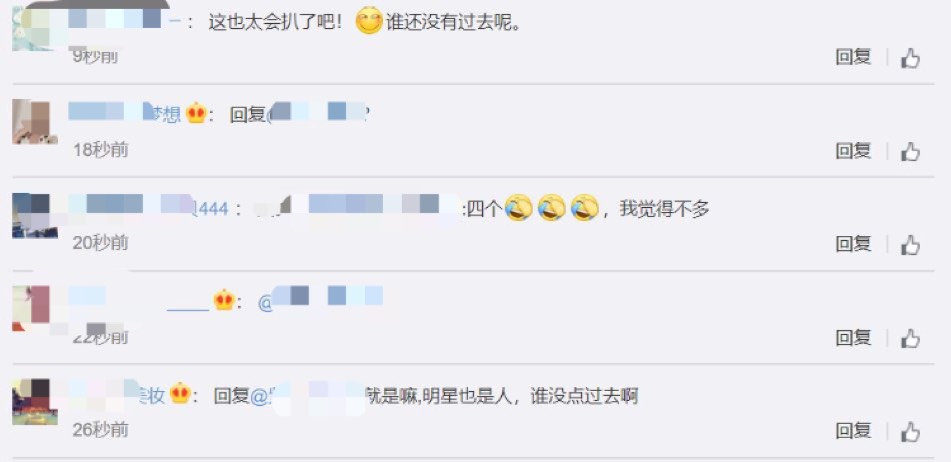Like the comment posted 18 seconds ago
This screenshot has width=951, height=462.
tap(910, 152)
